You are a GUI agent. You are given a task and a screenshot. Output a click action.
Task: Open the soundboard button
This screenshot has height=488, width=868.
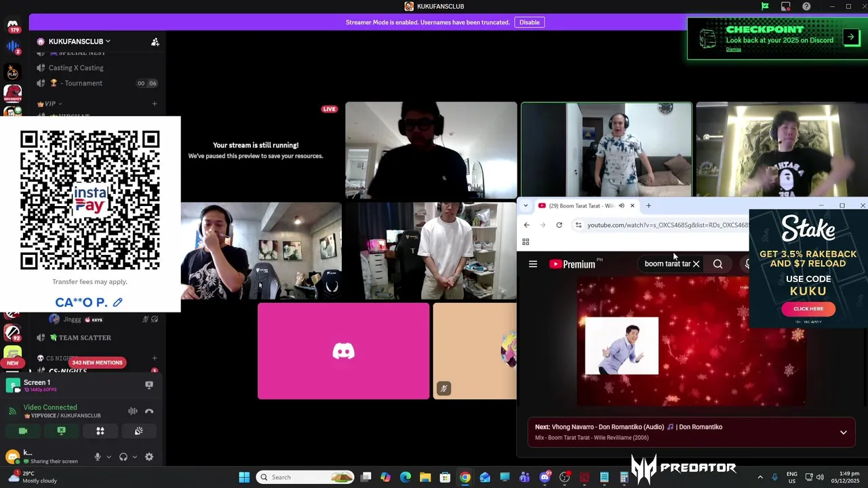[138, 431]
